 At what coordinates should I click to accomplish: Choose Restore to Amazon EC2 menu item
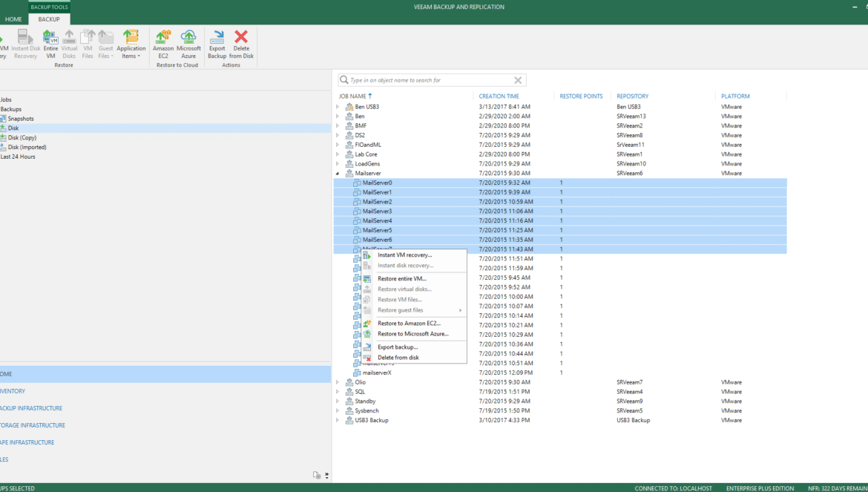413,324
